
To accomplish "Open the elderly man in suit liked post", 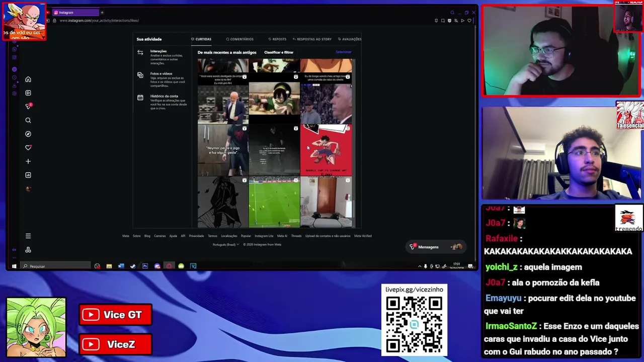I will pos(223,99).
